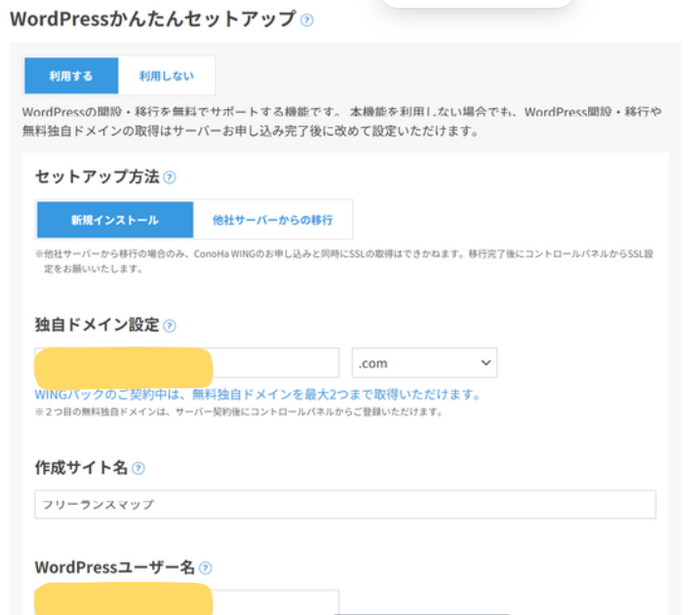Click the 独自ドメイン設定 field label

coord(97,326)
